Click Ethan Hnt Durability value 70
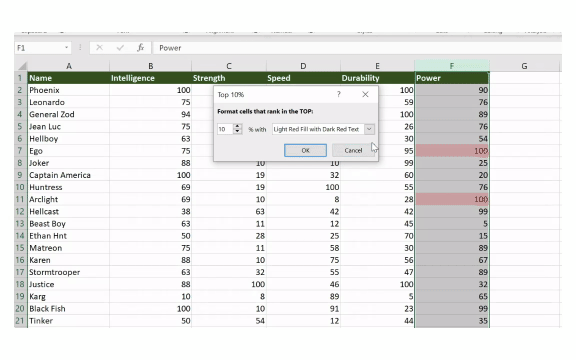This screenshot has width=576, height=360. [377, 236]
